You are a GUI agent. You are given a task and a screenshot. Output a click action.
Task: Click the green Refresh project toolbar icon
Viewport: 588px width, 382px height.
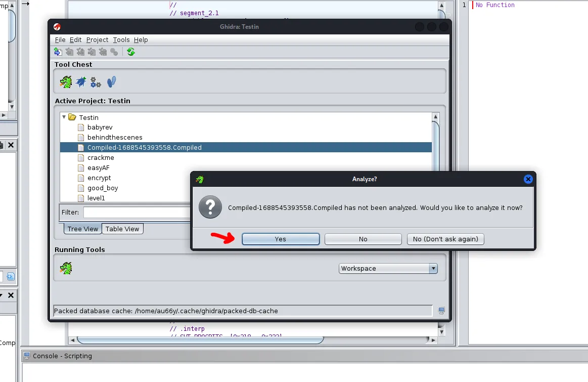(x=131, y=52)
